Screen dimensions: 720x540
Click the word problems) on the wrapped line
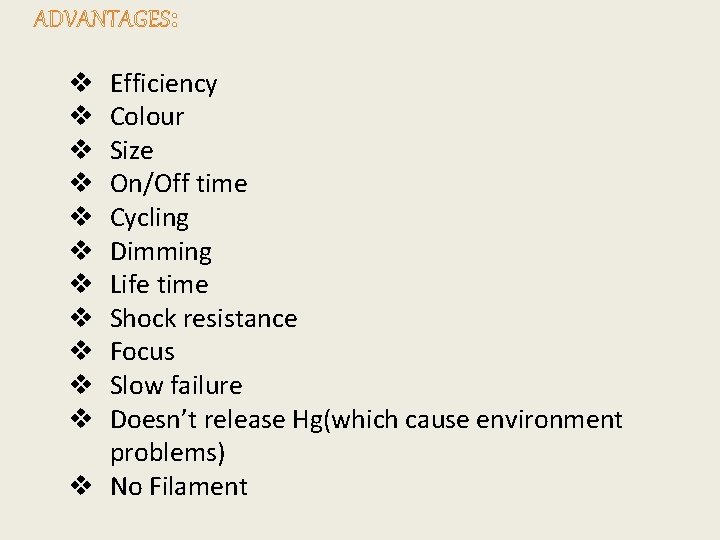168,453
